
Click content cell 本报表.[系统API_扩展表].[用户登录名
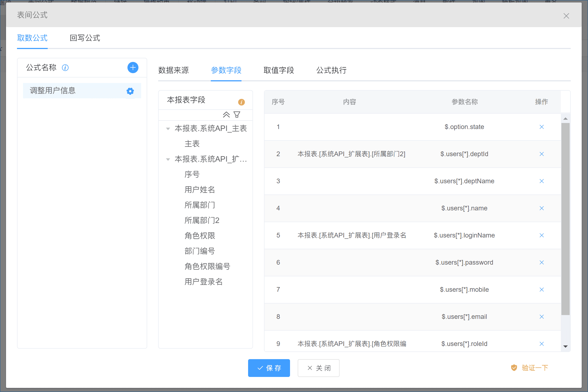pos(352,235)
